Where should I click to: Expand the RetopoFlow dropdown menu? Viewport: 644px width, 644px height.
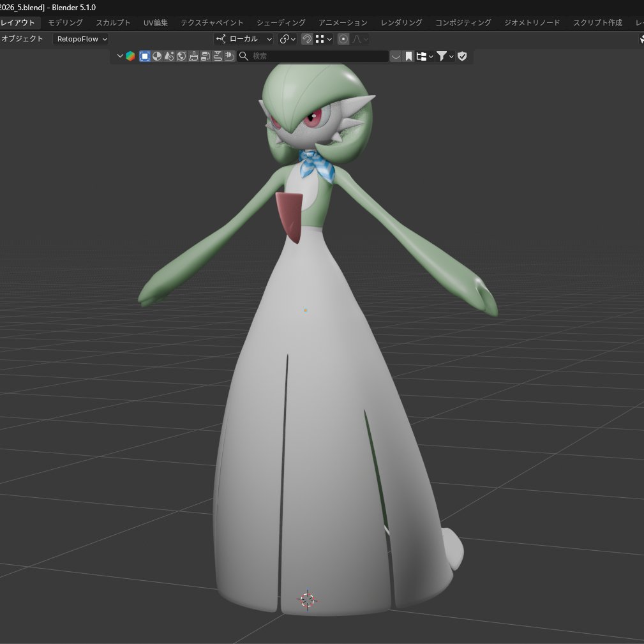pyautogui.click(x=80, y=39)
